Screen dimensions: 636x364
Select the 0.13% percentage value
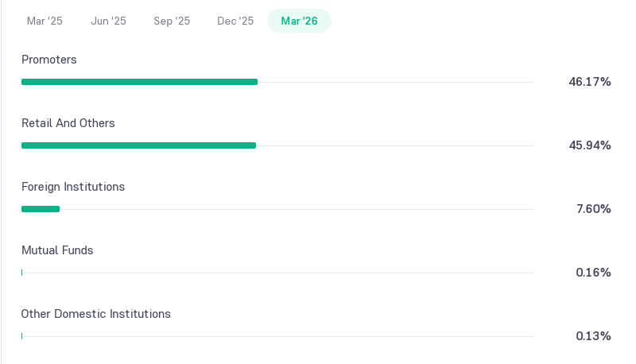[593, 336]
